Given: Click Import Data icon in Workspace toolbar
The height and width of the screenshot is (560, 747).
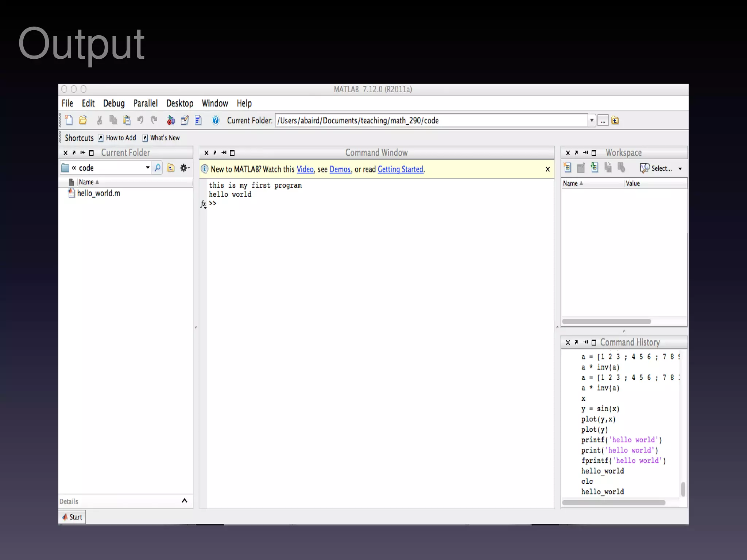Looking at the screenshot, I should (x=595, y=168).
